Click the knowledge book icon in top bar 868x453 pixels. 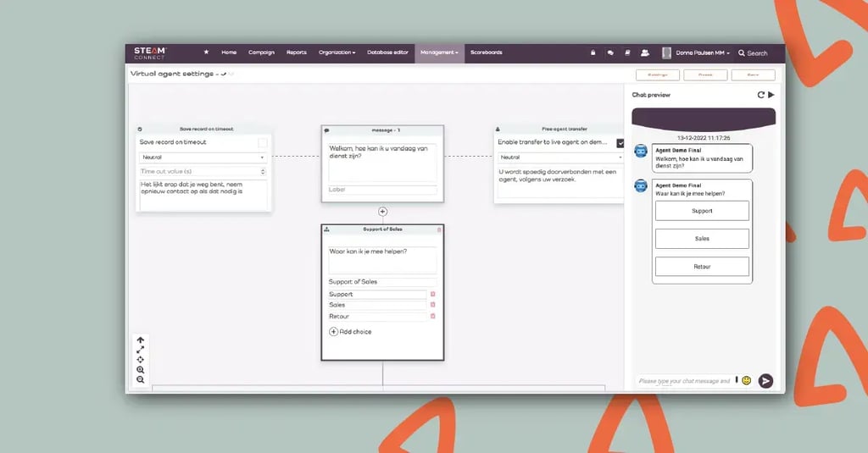(627, 52)
